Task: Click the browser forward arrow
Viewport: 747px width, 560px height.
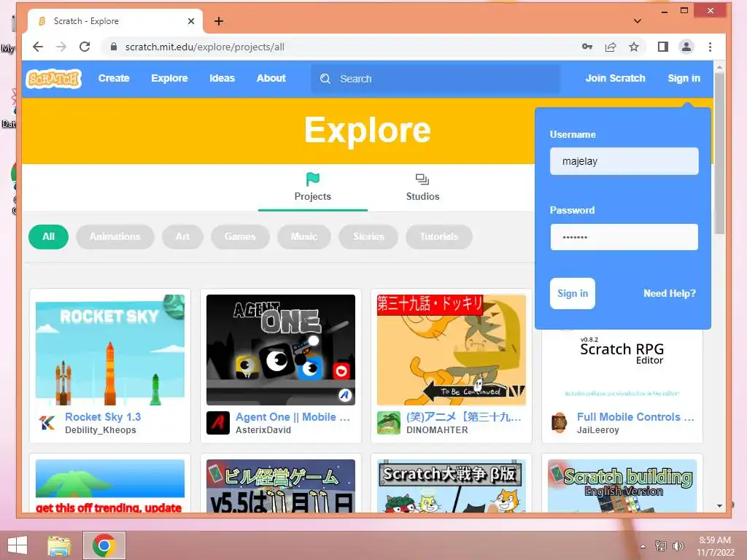Action: [x=61, y=47]
